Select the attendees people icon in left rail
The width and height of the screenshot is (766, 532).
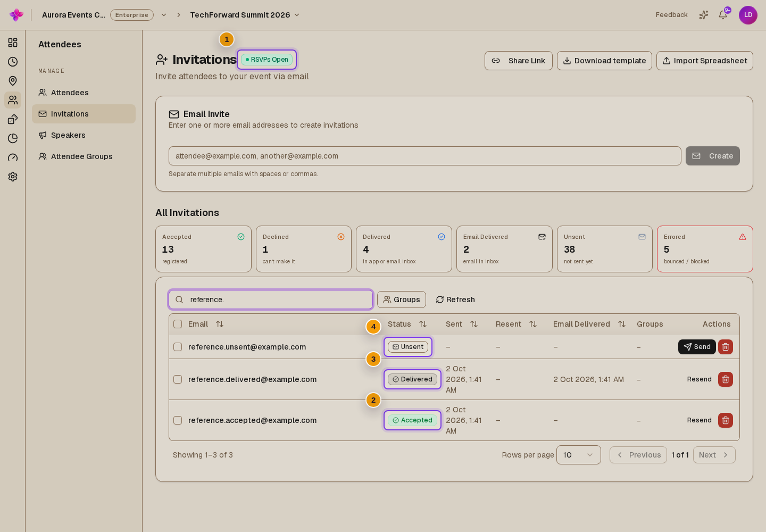click(13, 100)
